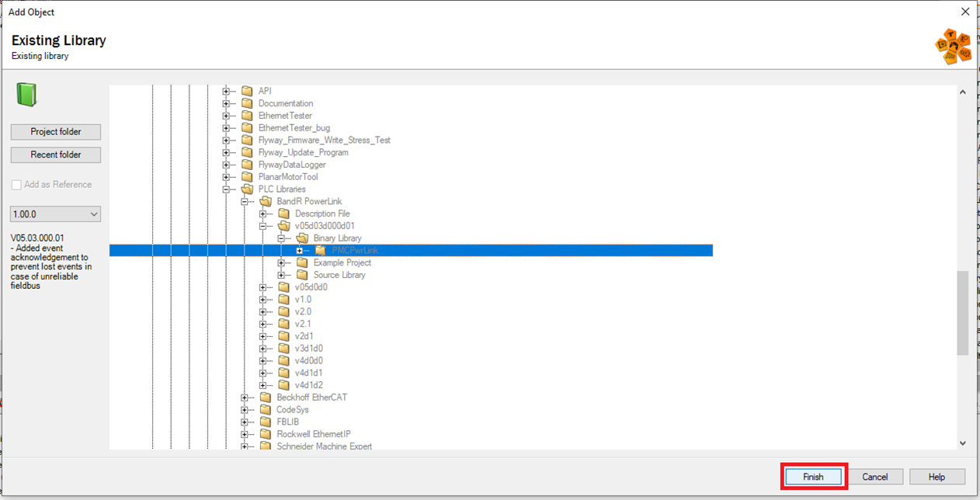
Task: Click the Project folder button
Action: tap(56, 132)
